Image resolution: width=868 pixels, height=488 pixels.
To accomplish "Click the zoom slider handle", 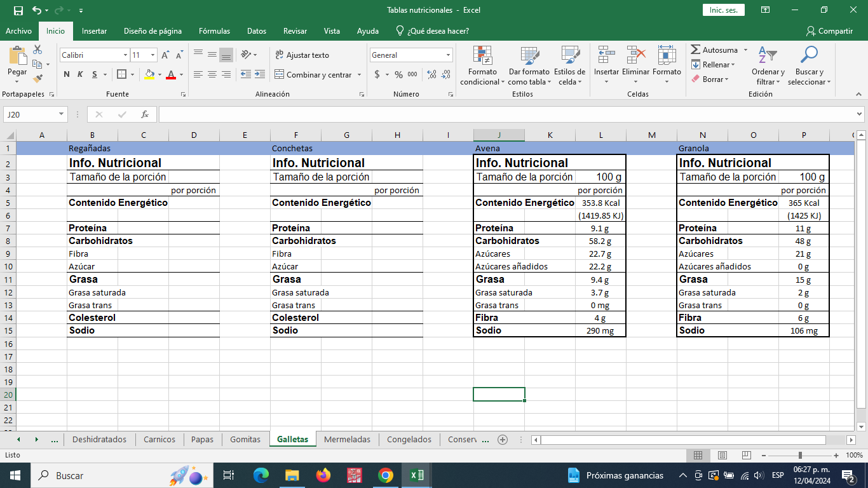I will coord(800,455).
